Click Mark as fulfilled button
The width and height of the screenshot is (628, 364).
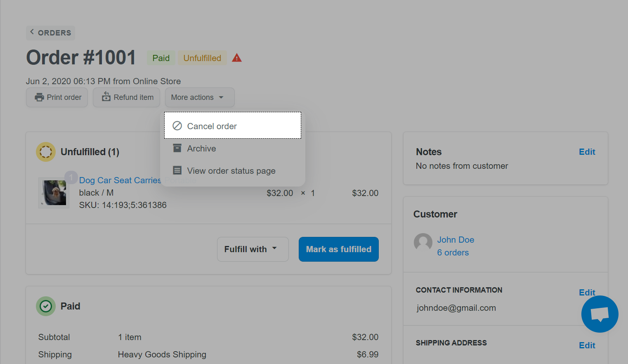point(339,249)
